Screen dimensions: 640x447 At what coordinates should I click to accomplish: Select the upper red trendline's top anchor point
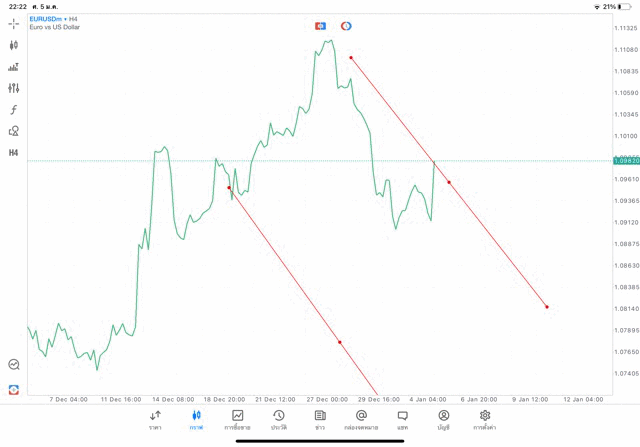click(351, 58)
